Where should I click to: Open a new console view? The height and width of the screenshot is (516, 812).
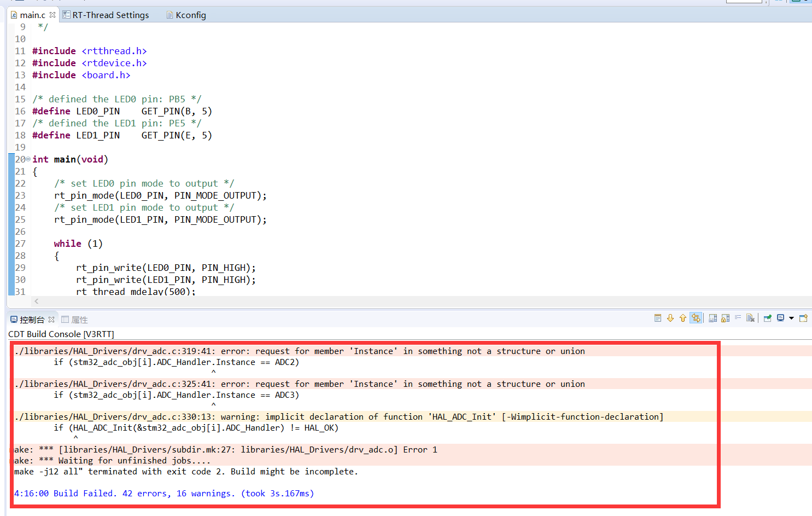803,318
